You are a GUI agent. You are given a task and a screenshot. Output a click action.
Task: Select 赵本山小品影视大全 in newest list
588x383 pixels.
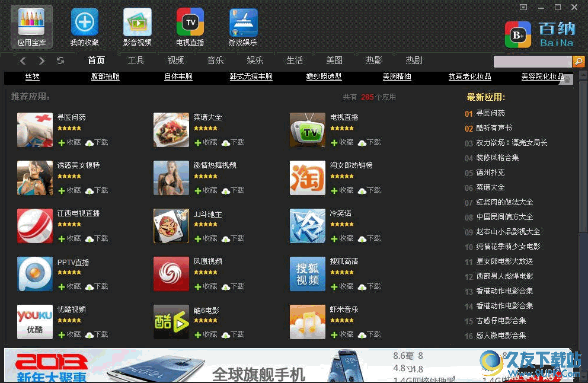coord(508,232)
